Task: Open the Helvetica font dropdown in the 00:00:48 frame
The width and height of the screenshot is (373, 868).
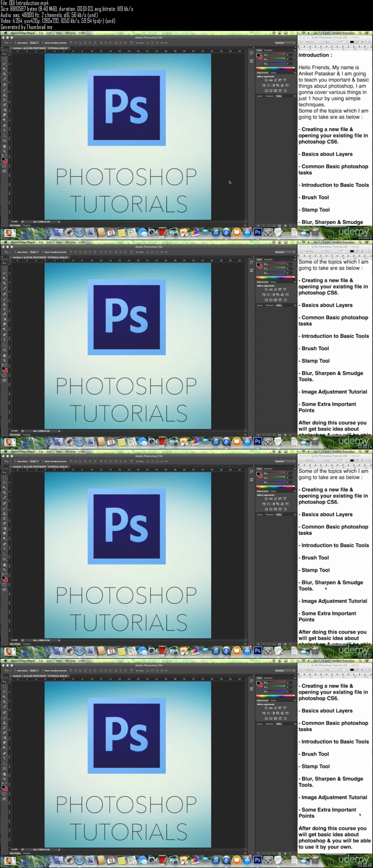Action: pyautogui.click(x=313, y=670)
